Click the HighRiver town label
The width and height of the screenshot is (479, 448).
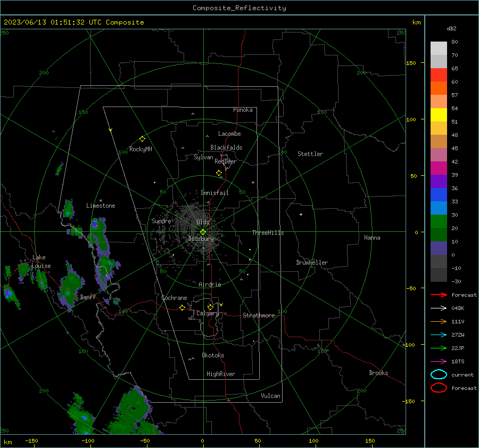pyautogui.click(x=221, y=374)
